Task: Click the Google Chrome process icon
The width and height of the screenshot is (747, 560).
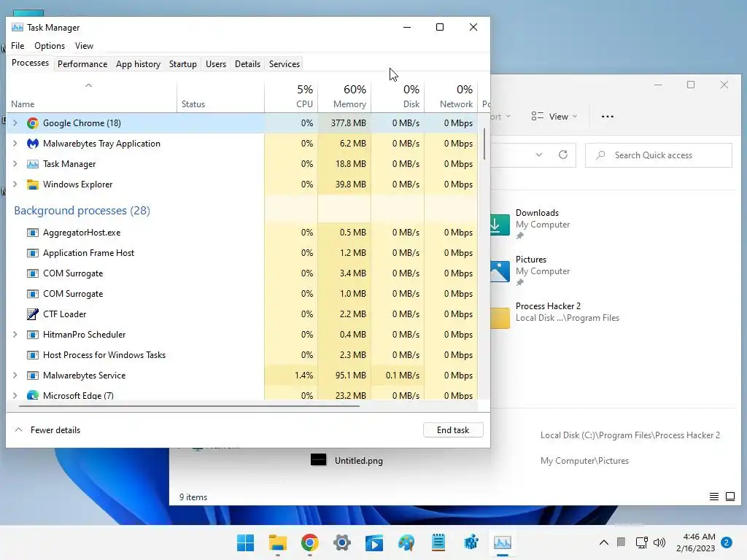Action: pyautogui.click(x=32, y=123)
